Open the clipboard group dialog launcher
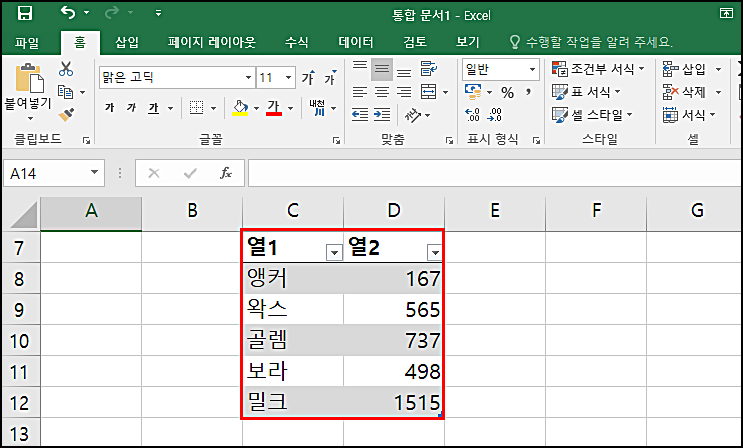This screenshot has width=743, height=448. coord(86,140)
